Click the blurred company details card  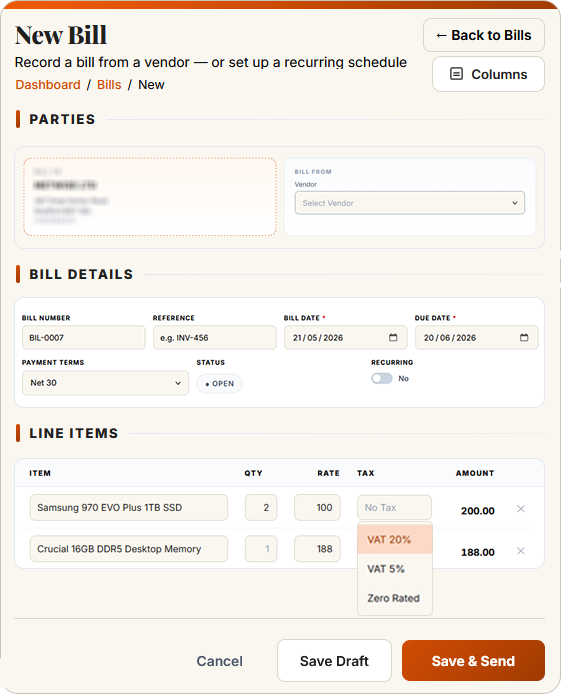tap(150, 197)
